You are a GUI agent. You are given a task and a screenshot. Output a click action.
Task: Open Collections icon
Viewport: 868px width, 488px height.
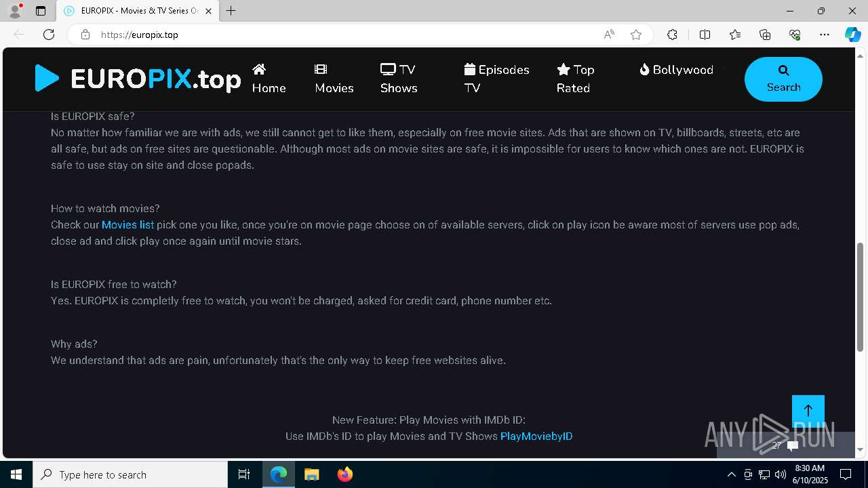tap(765, 35)
